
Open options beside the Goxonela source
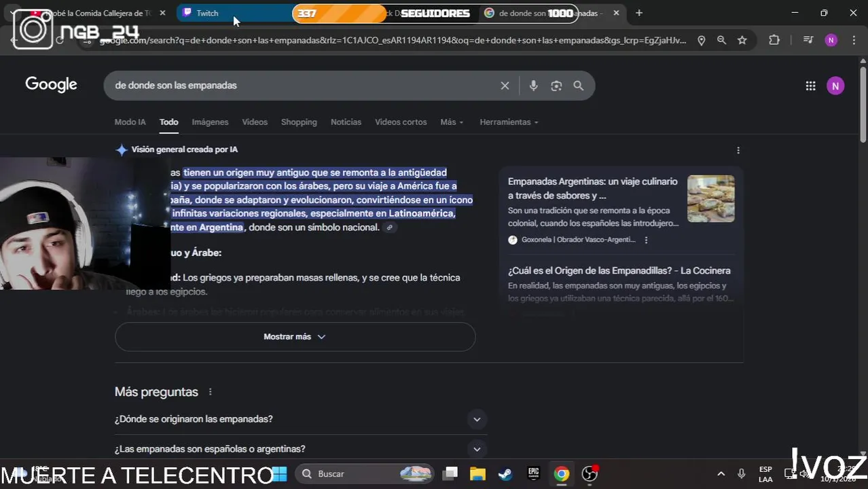646,240
